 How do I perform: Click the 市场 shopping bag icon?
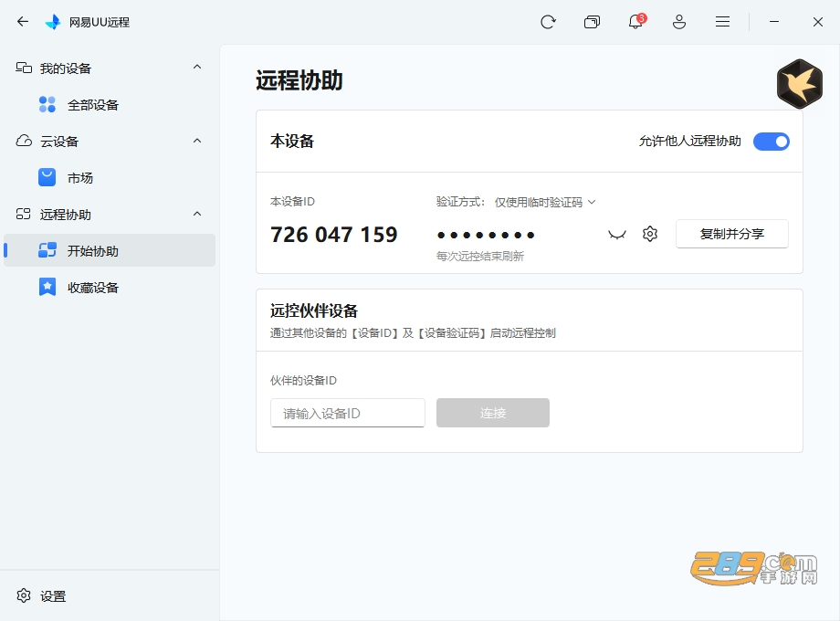tap(47, 177)
